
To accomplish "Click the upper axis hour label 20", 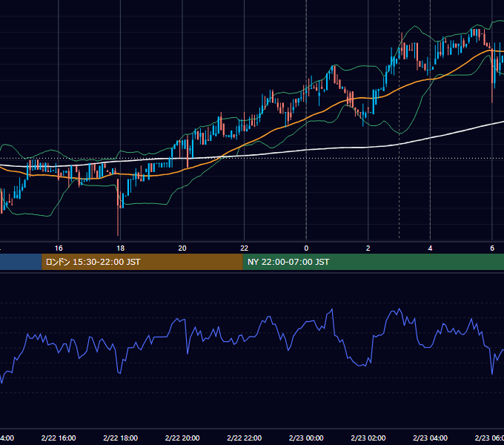I will [182, 248].
